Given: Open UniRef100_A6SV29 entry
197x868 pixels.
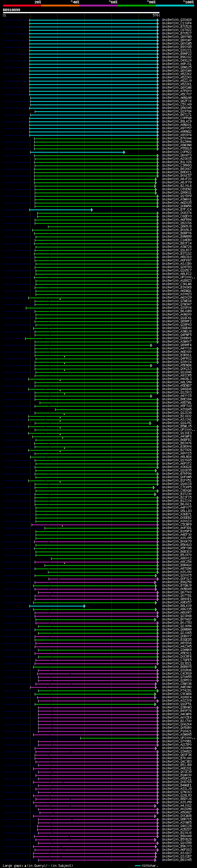Looking at the screenshot, I should (177, 298).
